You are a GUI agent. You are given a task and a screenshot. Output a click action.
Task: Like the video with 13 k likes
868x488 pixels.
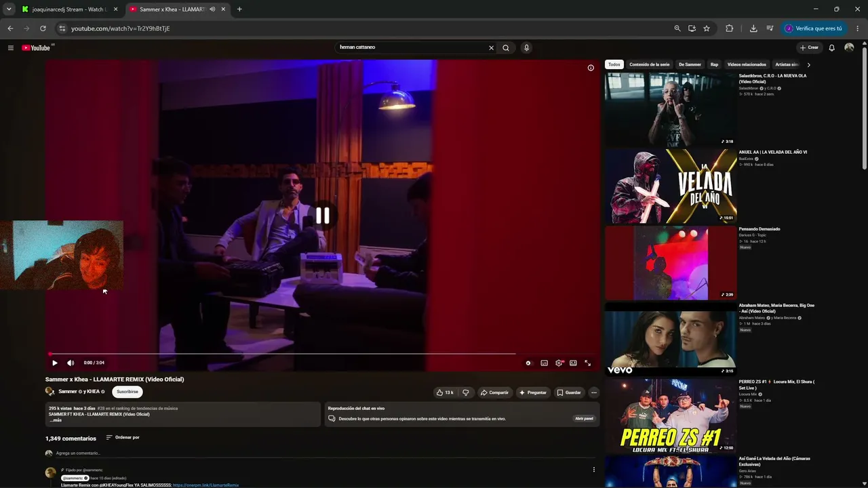pos(445,392)
